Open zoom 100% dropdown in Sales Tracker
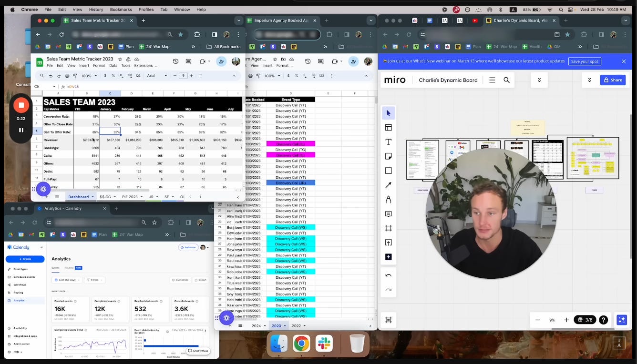637x364 pixels. point(89,76)
